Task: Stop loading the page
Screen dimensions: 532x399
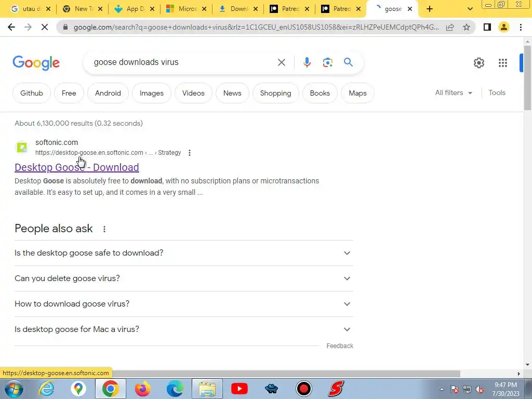Action: [x=45, y=27]
